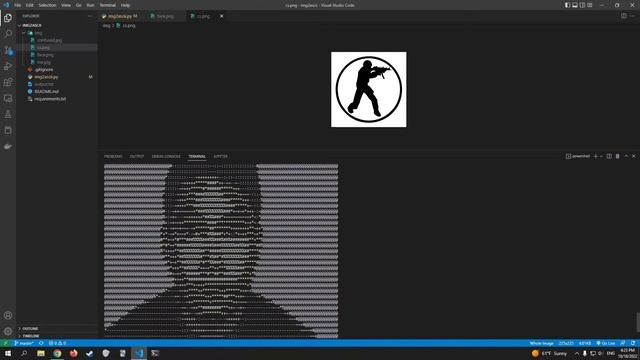Image resolution: width=640 pixels, height=360 pixels.
Task: Open the Go menu
Action: click(78, 5)
